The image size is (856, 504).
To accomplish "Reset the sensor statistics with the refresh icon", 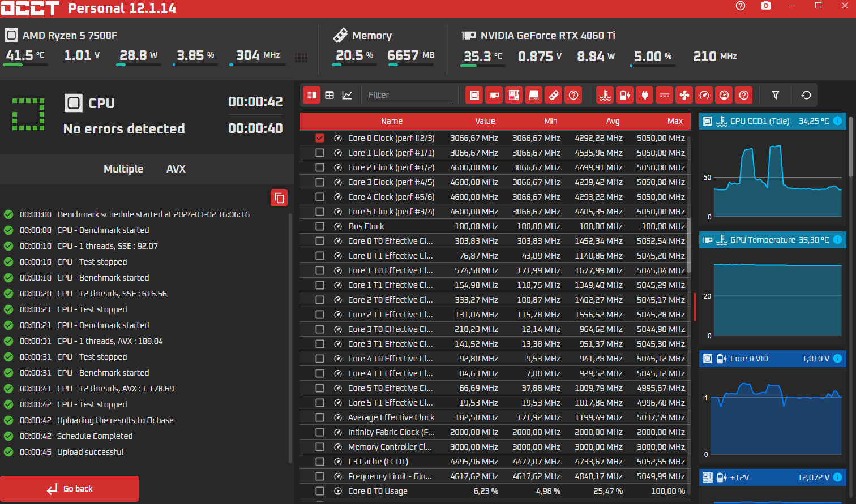I will point(806,95).
